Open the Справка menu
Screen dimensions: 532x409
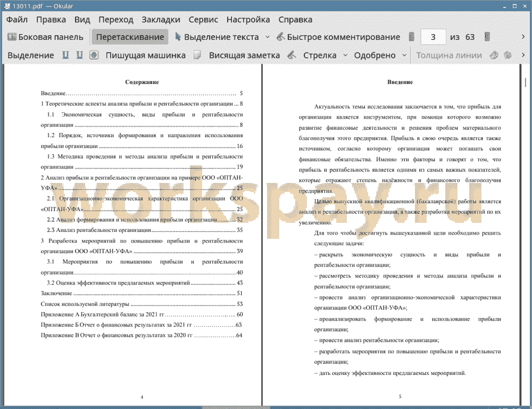point(295,20)
